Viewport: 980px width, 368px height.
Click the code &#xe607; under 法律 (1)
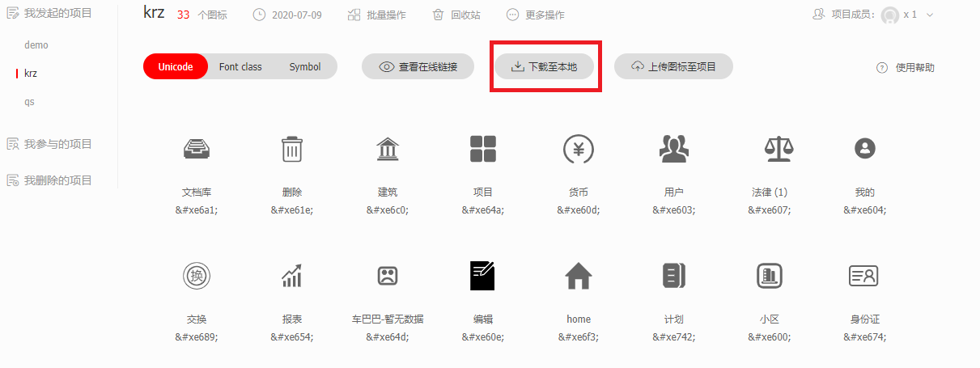click(770, 209)
